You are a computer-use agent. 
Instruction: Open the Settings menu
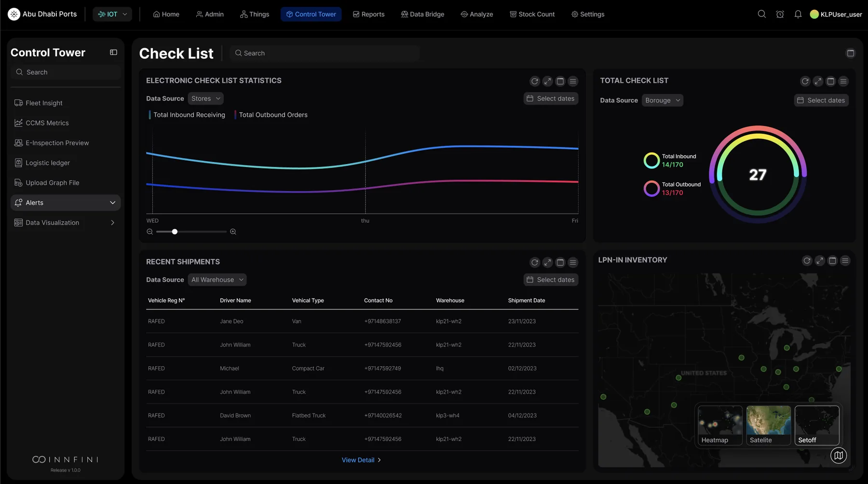pyautogui.click(x=588, y=14)
